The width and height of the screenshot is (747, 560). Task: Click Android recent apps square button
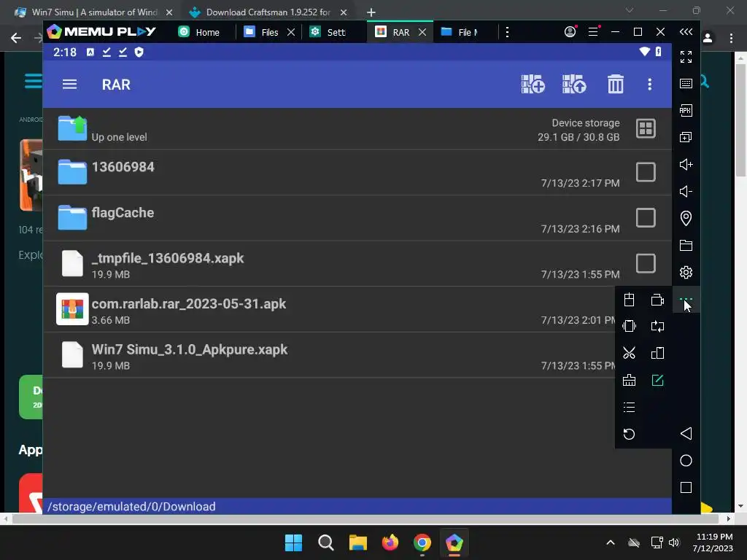(x=686, y=488)
